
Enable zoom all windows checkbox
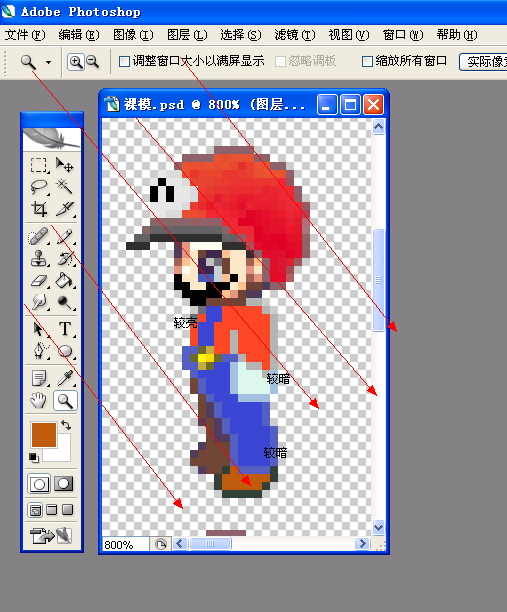click(367, 61)
